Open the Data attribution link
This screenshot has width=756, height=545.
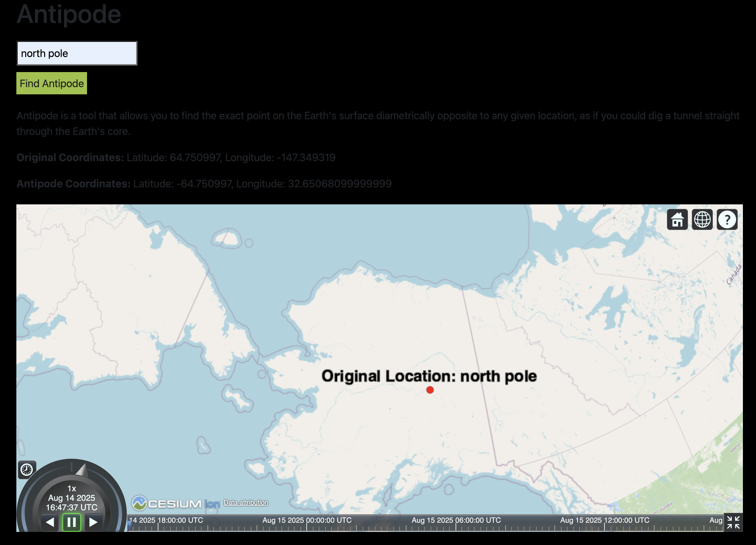point(246,502)
